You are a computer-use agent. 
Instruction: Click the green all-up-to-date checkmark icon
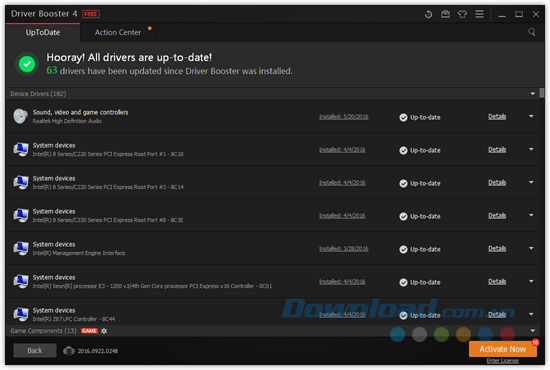point(27,64)
